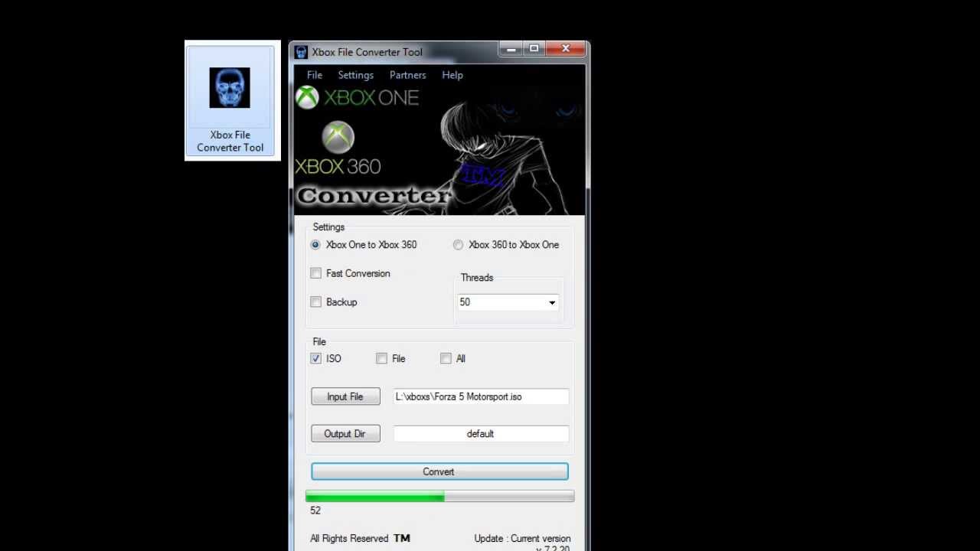Maximize the Xbox File Converter Tool window

pyautogui.click(x=534, y=50)
